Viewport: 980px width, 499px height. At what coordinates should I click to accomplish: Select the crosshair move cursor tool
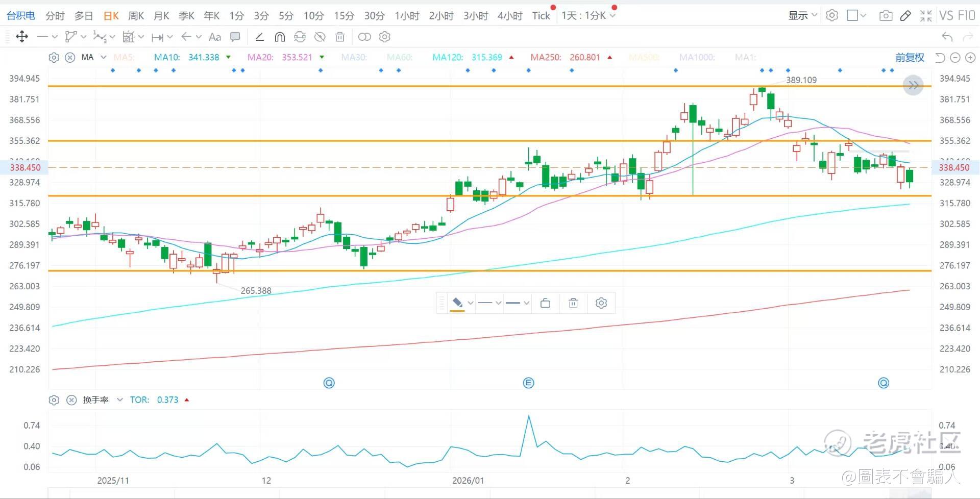(22, 37)
